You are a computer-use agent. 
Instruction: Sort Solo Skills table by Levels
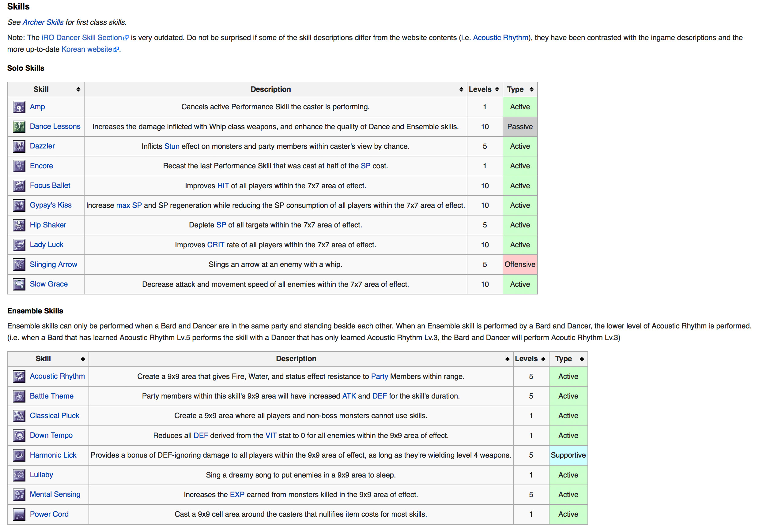[x=497, y=90]
